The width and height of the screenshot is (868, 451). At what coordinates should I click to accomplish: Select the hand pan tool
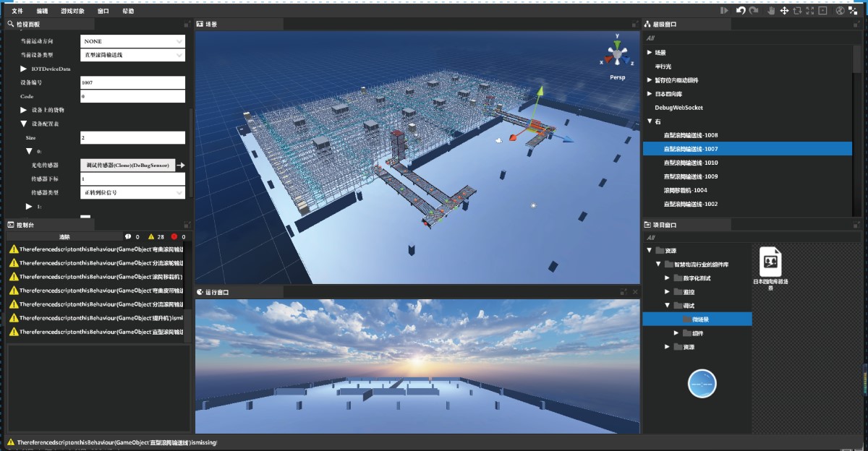tap(771, 11)
